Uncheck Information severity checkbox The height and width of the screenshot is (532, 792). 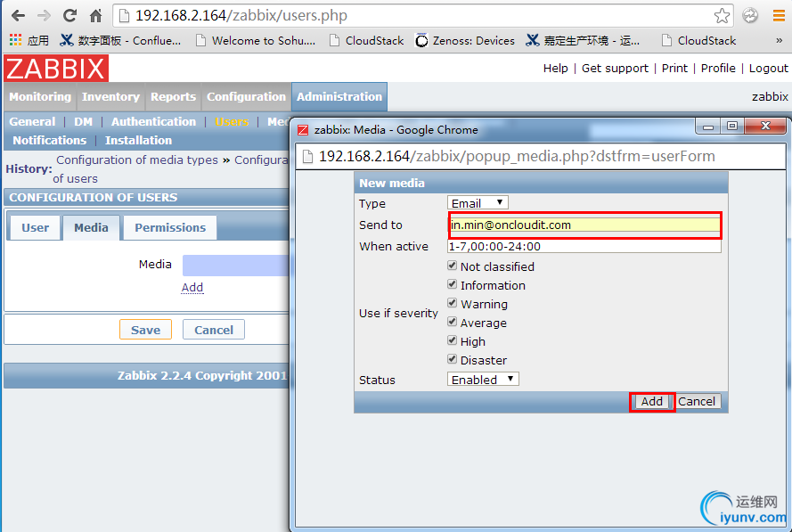[x=452, y=284]
